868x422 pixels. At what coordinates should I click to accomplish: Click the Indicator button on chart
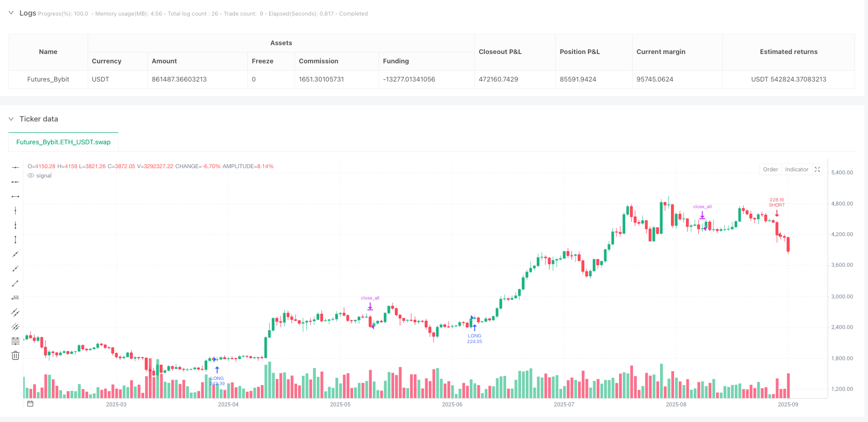coord(796,169)
